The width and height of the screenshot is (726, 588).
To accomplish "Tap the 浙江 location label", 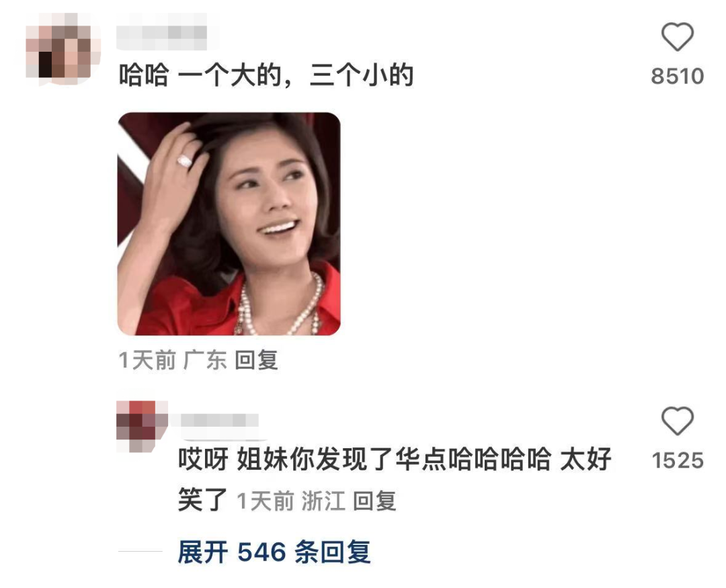I will 323,501.
